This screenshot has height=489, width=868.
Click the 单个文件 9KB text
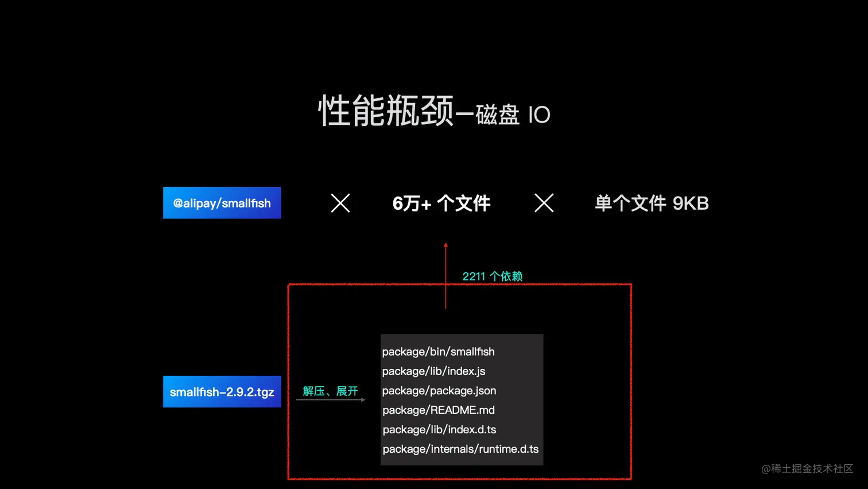pyautogui.click(x=652, y=203)
